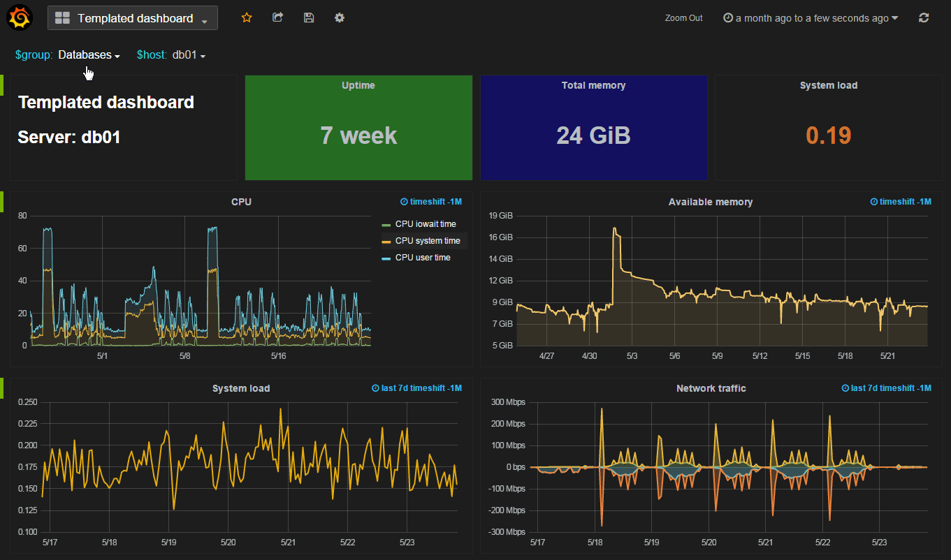Click the $group variable label

click(x=34, y=54)
